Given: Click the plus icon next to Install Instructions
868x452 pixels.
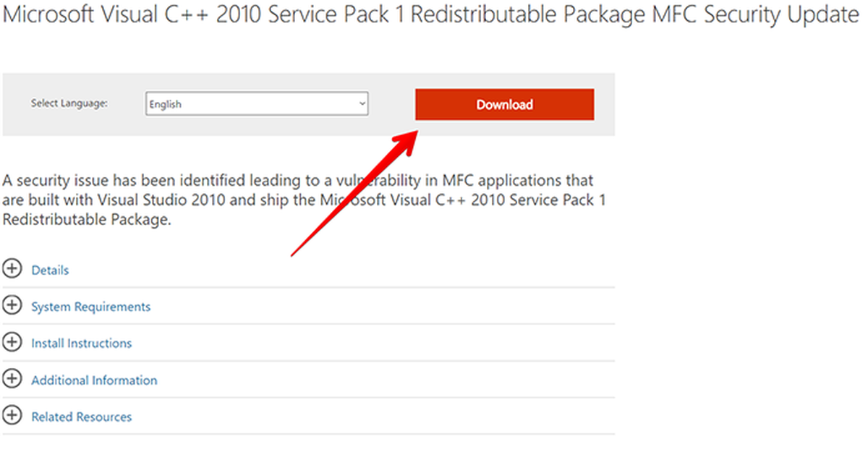Looking at the screenshot, I should [12, 343].
